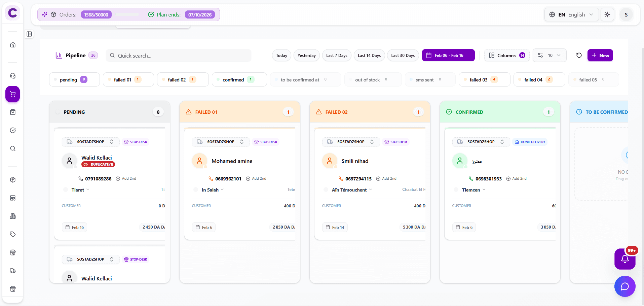Click the tag icon in the sidebar

(x=12, y=234)
